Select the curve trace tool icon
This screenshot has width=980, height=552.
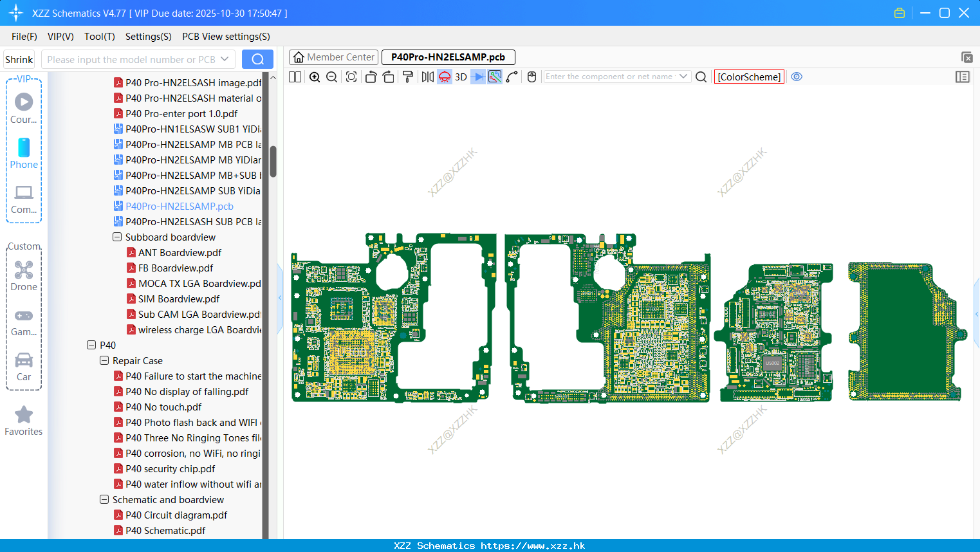click(512, 77)
